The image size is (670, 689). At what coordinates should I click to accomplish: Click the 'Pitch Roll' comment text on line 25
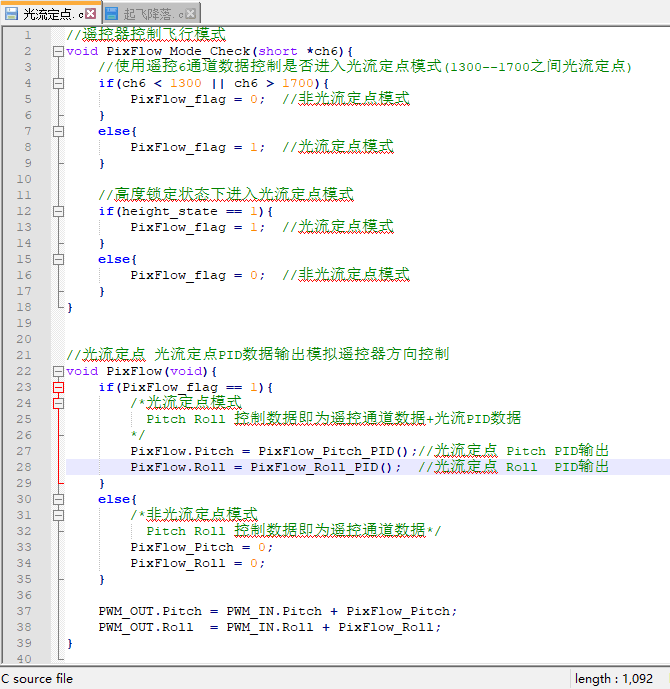point(186,419)
